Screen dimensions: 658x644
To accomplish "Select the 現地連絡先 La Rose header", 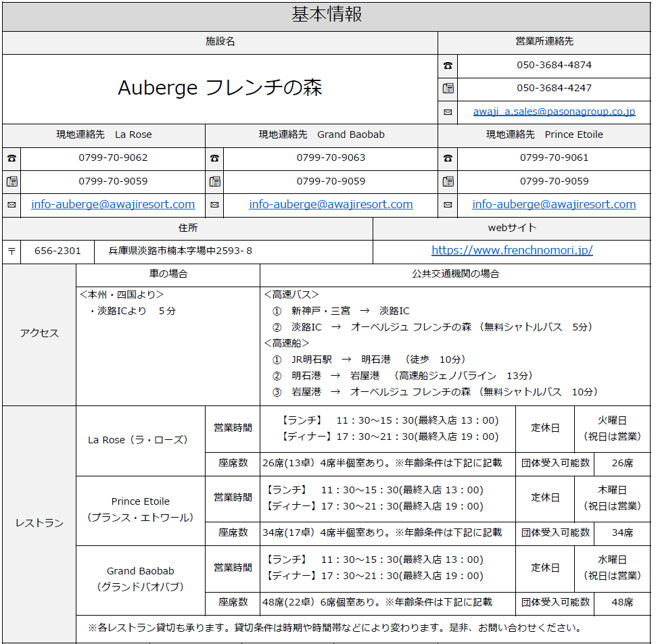I will pos(104,135).
